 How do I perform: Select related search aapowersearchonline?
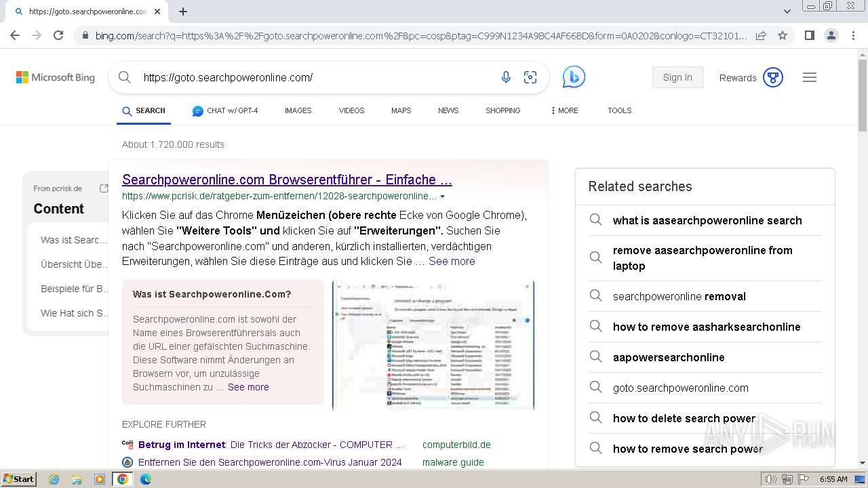705,357
